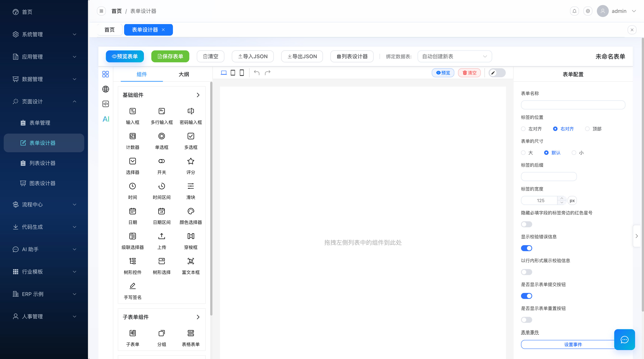Screen dimensions: 644x359
Task: Open the admin user dropdown
Action: (x=616, y=11)
